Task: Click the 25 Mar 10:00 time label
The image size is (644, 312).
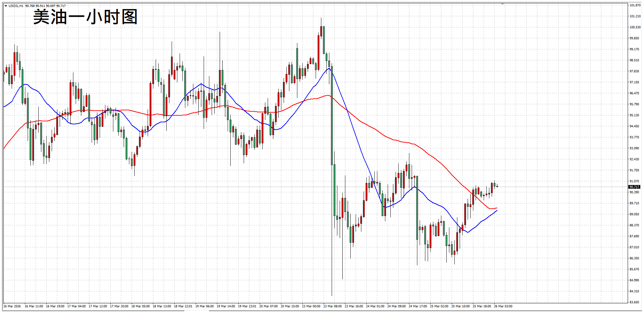Action: click(460, 306)
